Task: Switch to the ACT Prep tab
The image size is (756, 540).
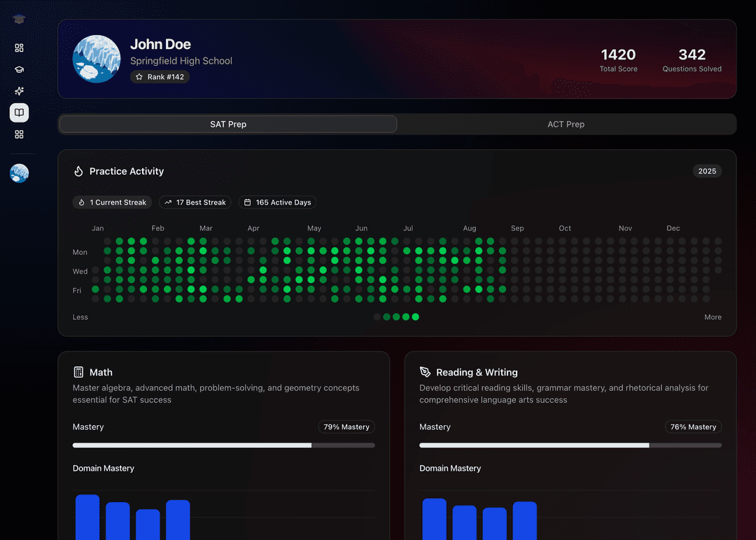Action: coord(566,125)
